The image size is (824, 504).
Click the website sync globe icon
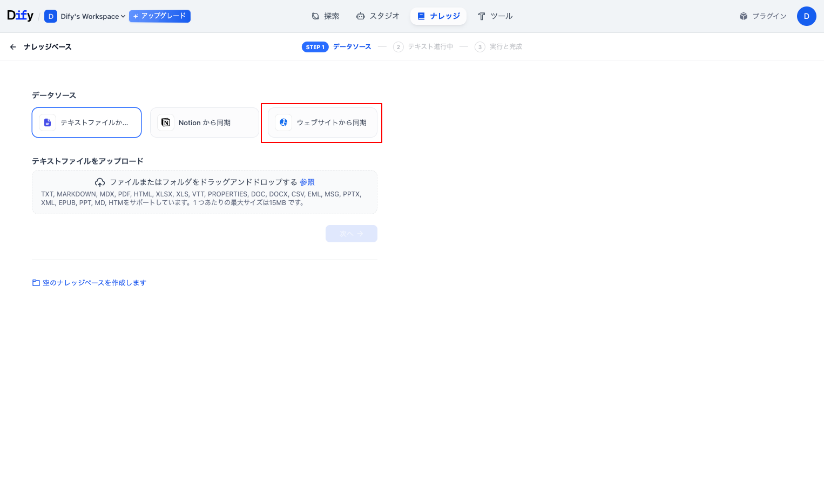click(x=283, y=122)
